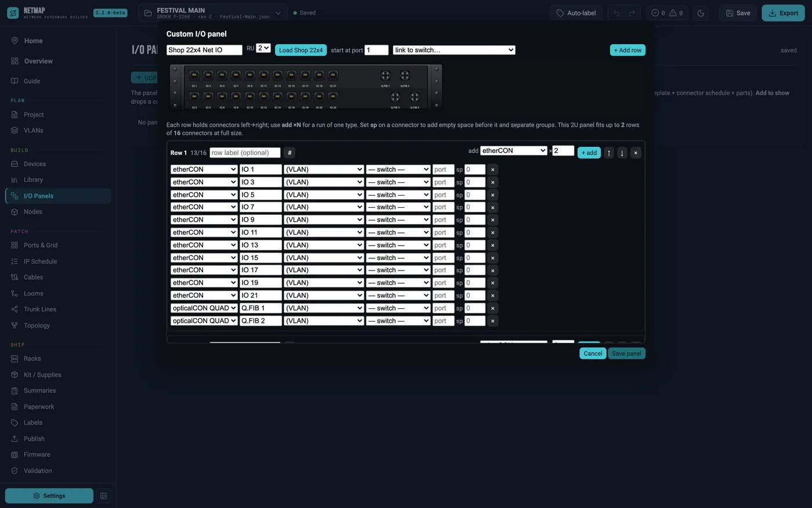This screenshot has height=508, width=812.
Task: Open Looms page
Action: pyautogui.click(x=58, y=293)
